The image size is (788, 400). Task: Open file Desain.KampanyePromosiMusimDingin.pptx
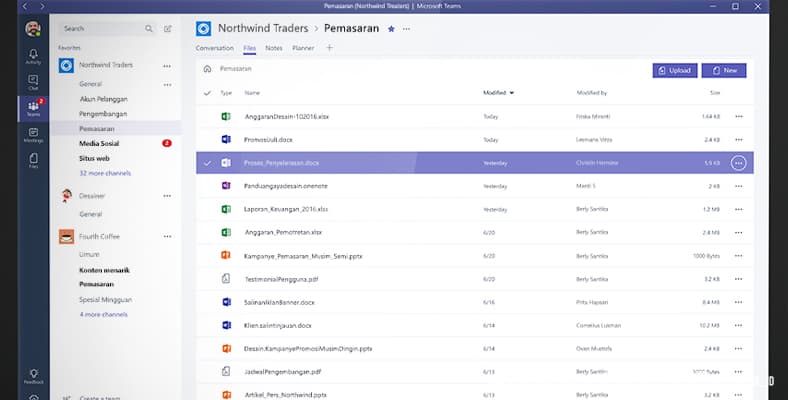coord(308,348)
